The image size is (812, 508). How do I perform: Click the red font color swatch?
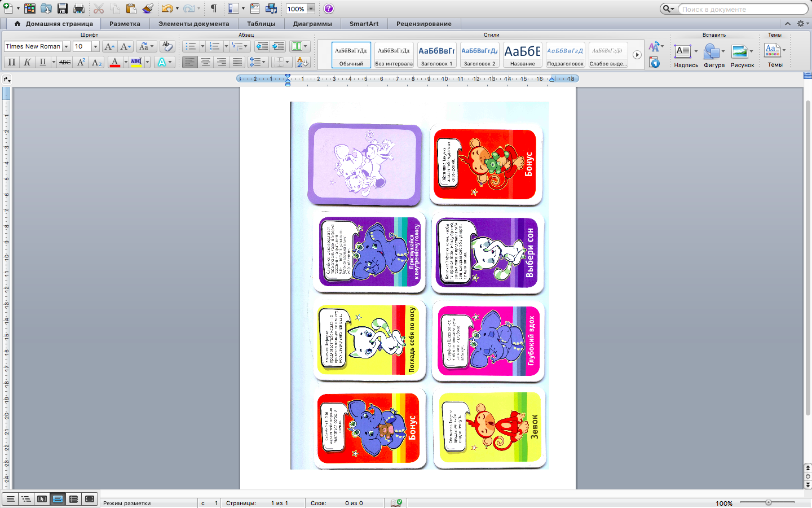[115, 62]
